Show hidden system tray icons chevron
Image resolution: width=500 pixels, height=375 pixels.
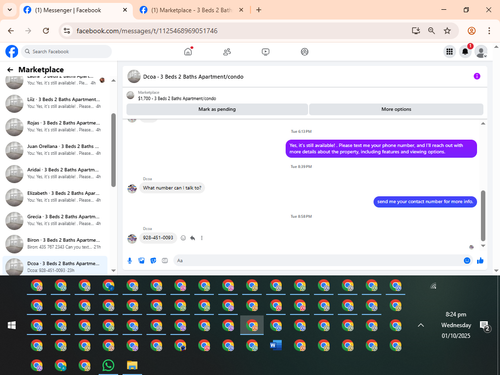click(421, 325)
